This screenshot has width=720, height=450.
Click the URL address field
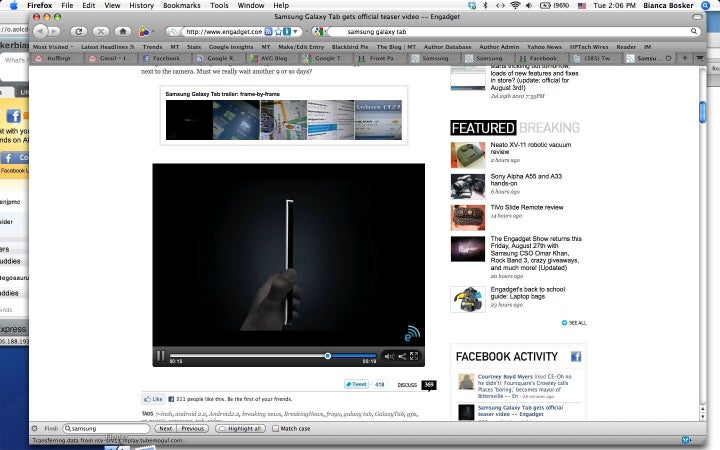click(x=224, y=32)
